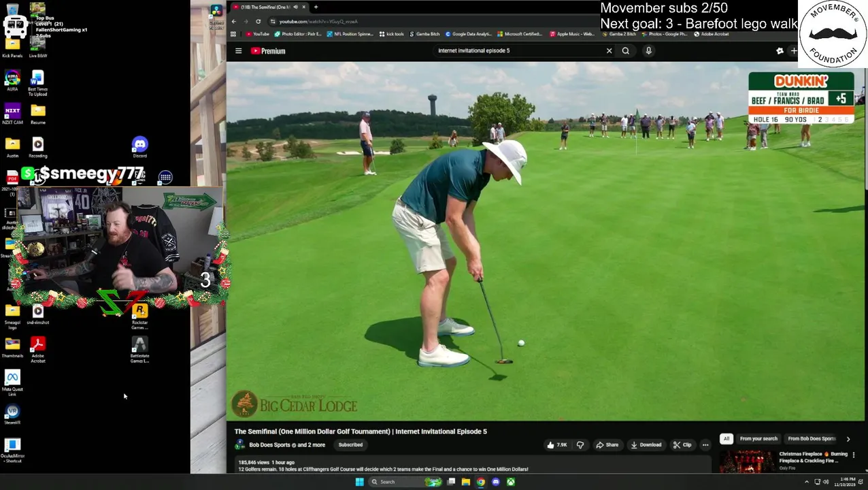Open more actions ellipsis under video

tap(705, 445)
